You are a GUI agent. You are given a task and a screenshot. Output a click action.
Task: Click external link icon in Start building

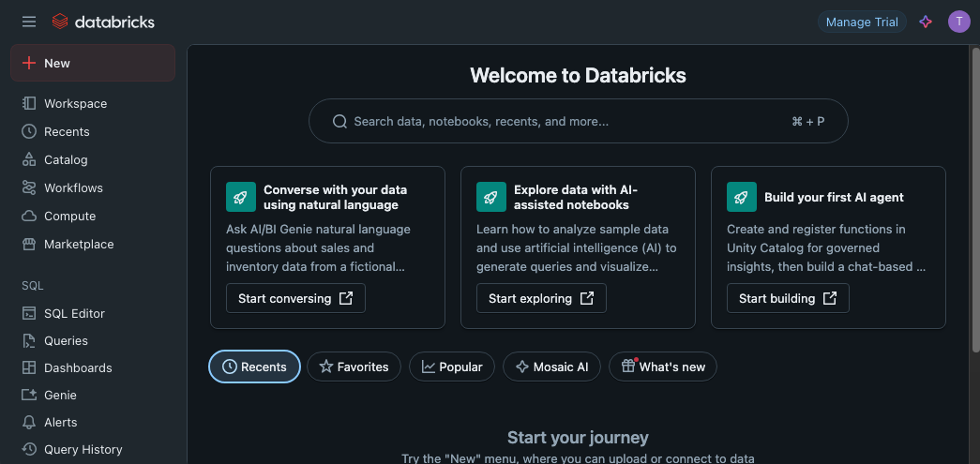coord(829,298)
